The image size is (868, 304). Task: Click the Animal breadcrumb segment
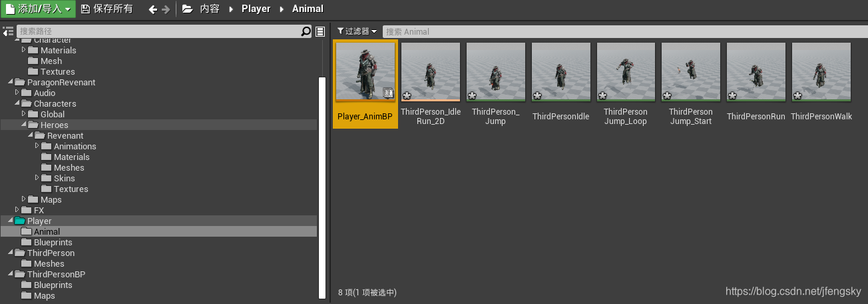click(x=308, y=9)
